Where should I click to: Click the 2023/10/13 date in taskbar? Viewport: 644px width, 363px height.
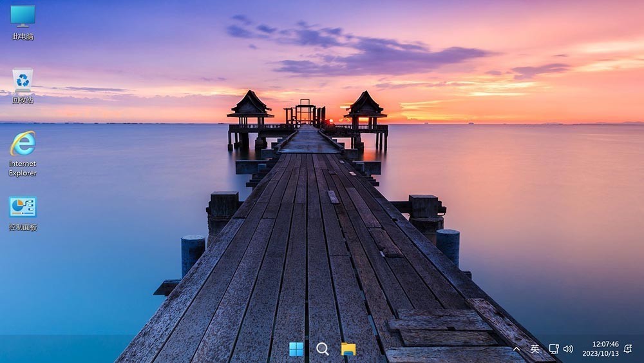pos(600,353)
